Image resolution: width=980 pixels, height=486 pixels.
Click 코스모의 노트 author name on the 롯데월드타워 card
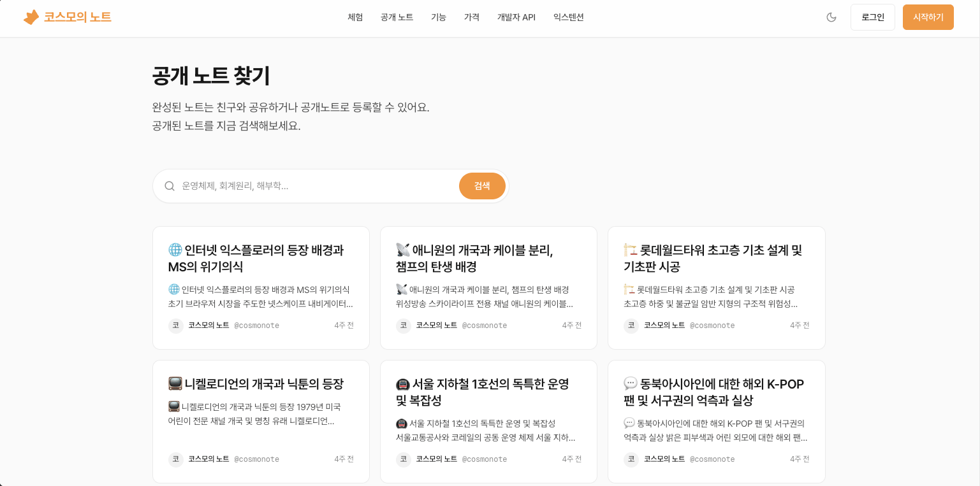coord(664,325)
